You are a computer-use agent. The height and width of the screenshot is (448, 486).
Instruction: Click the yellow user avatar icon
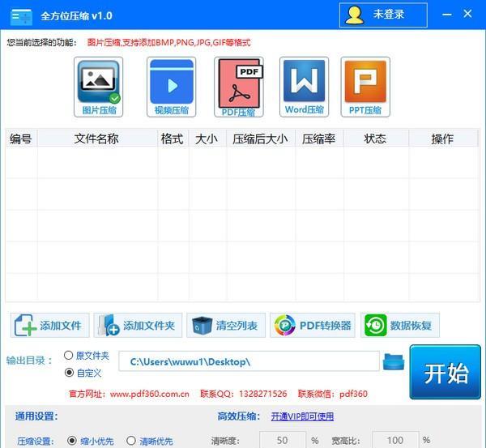click(354, 15)
